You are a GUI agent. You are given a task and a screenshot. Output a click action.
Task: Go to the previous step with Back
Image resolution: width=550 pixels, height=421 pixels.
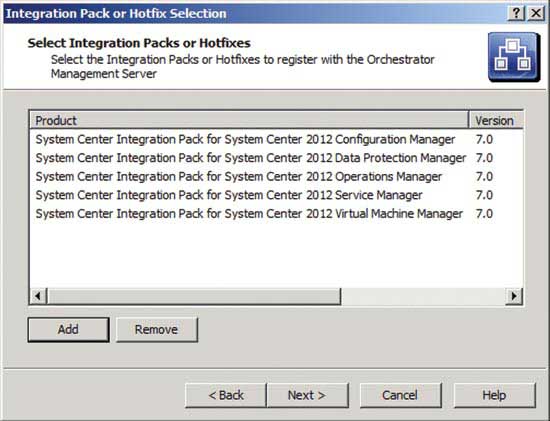click(226, 395)
